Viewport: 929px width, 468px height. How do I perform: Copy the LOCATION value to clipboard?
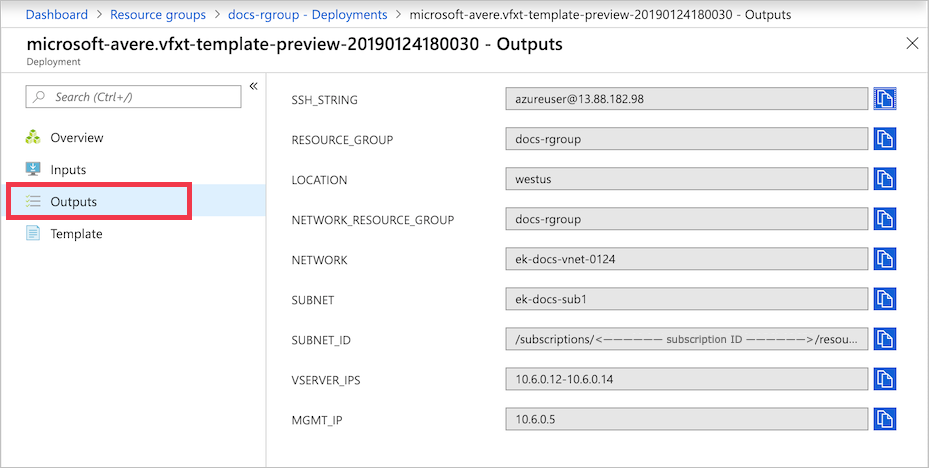885,178
